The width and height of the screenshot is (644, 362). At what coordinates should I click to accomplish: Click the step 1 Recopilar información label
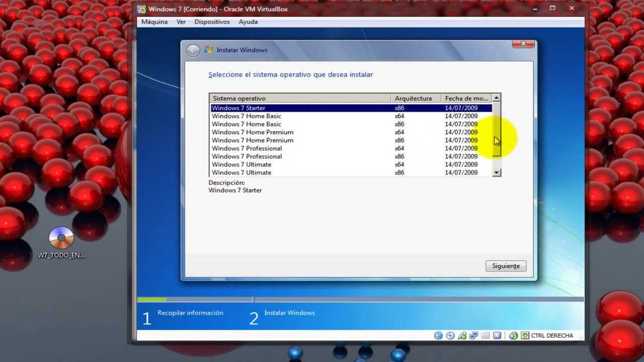pyautogui.click(x=190, y=313)
